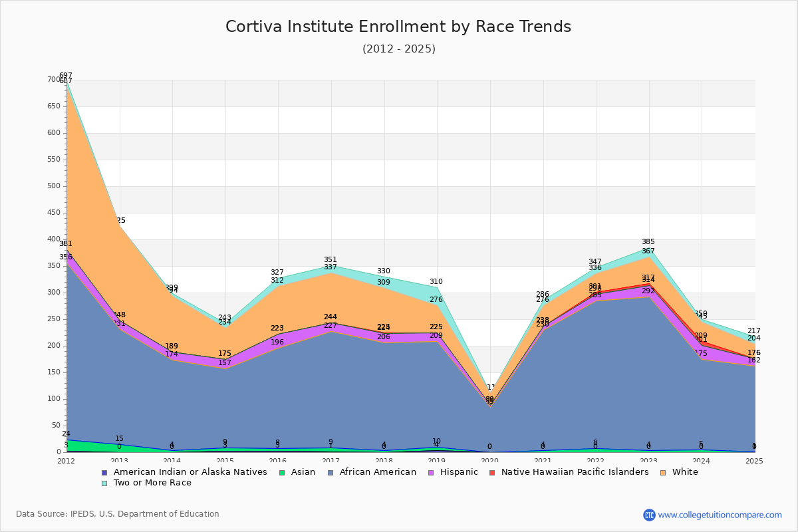Click the blue American Indian legend marker
This screenshot has height=532, width=798.
104,472
